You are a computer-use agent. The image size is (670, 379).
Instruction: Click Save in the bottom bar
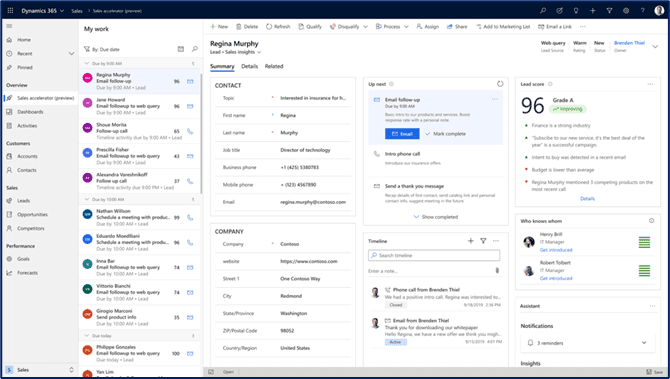tap(655, 372)
